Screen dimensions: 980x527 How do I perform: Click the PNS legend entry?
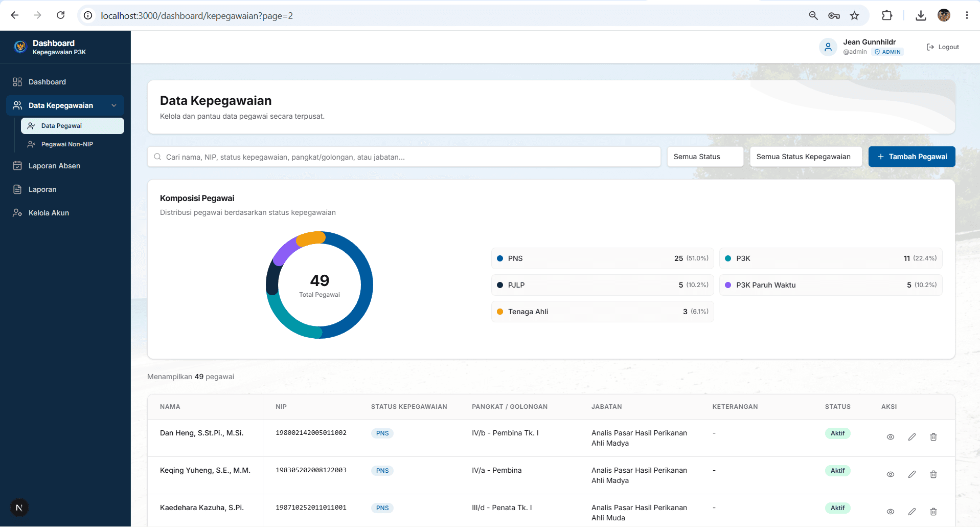pos(602,258)
